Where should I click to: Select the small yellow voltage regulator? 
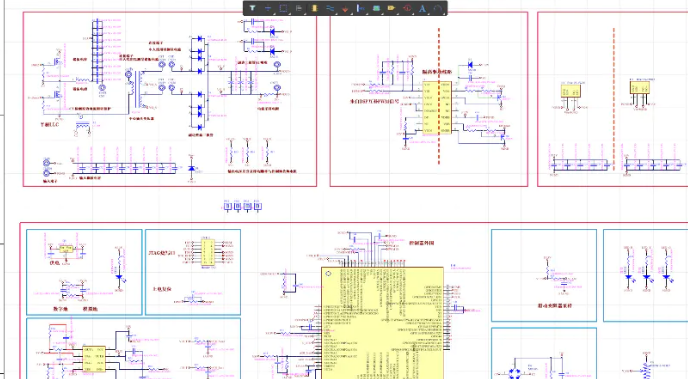click(x=66, y=249)
